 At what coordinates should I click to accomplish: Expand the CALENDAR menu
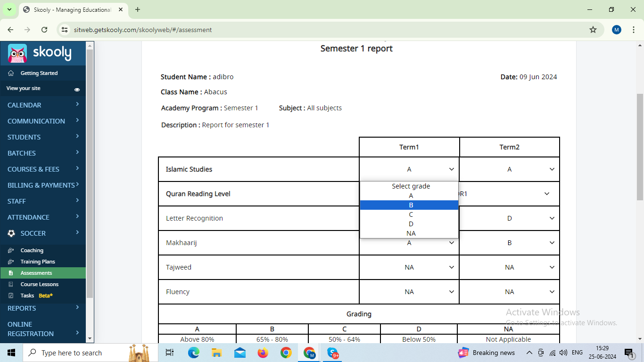click(x=43, y=105)
